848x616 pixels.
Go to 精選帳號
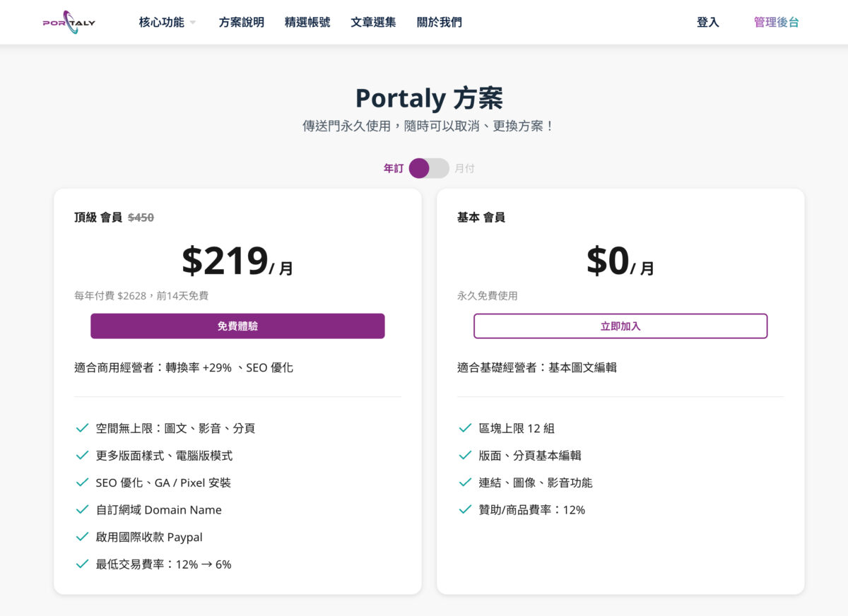point(307,23)
